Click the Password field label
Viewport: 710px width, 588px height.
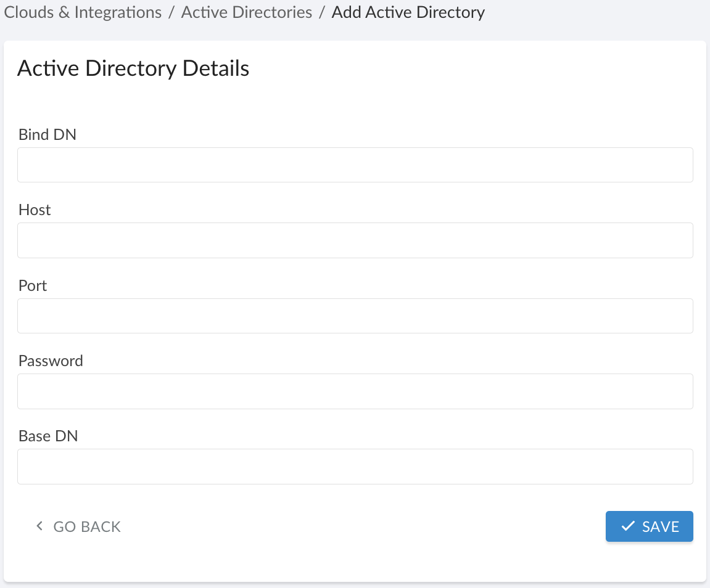click(51, 361)
